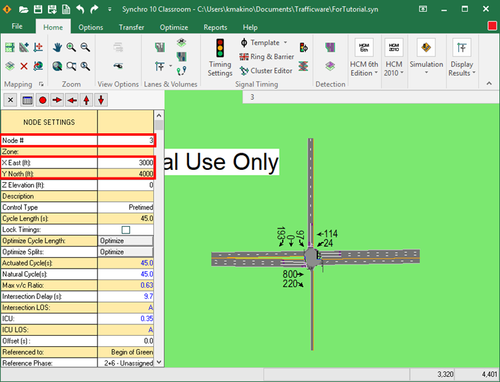
Task: Close the settings panel with X button
Action: [x=10, y=100]
